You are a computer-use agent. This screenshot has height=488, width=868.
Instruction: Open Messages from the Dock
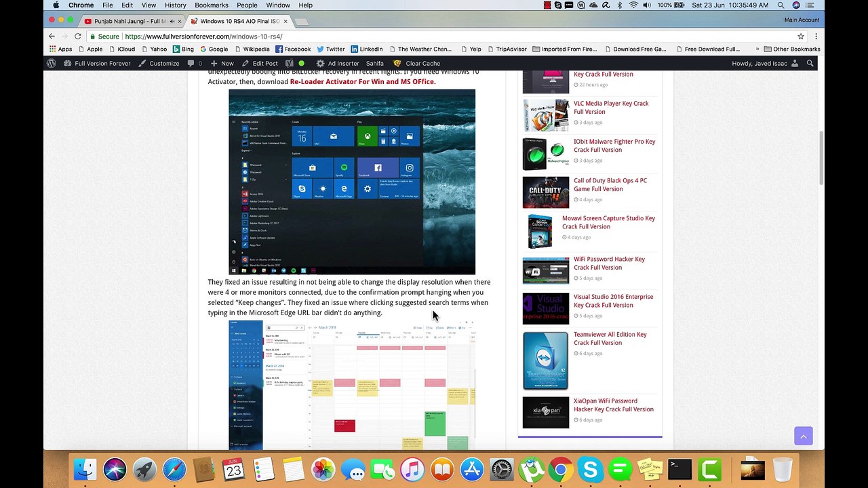[353, 469]
